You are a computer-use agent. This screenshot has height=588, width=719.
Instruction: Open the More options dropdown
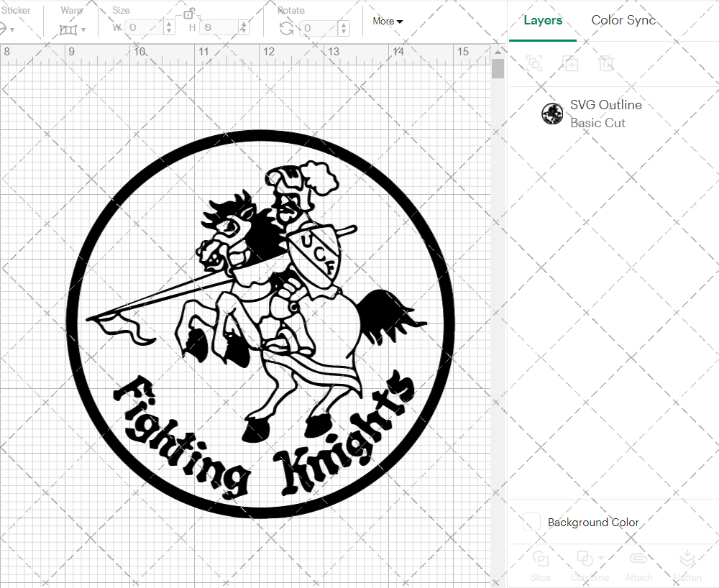coord(387,21)
